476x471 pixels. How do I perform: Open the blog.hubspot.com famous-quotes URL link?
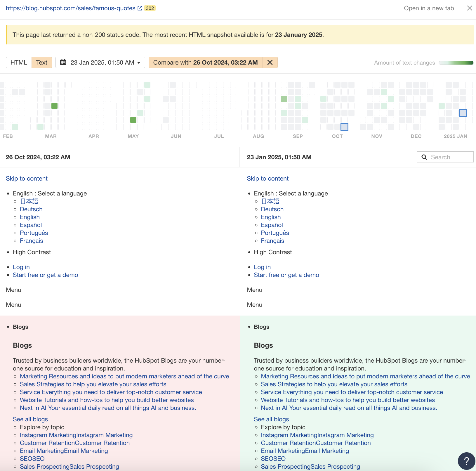71,8
